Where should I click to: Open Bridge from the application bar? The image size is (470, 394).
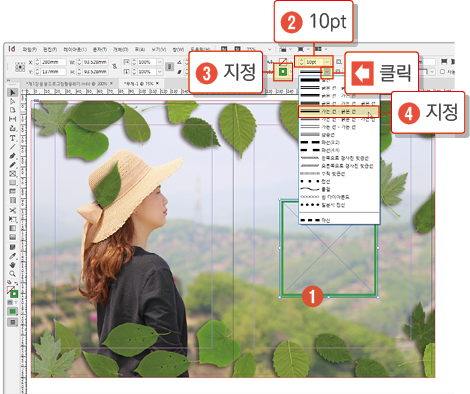(x=224, y=49)
